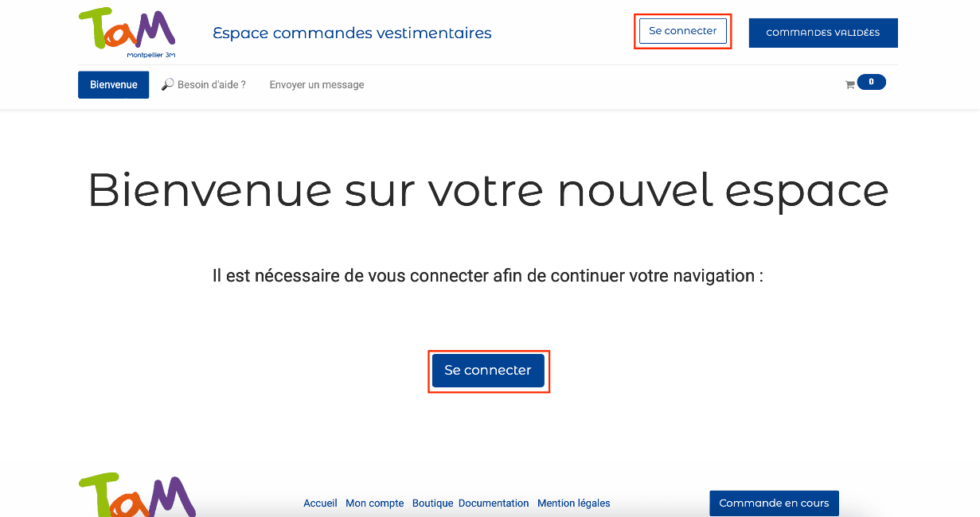Click the Bienvenue sur votre nouvel espace title
This screenshot has width=980, height=517.
[489, 191]
